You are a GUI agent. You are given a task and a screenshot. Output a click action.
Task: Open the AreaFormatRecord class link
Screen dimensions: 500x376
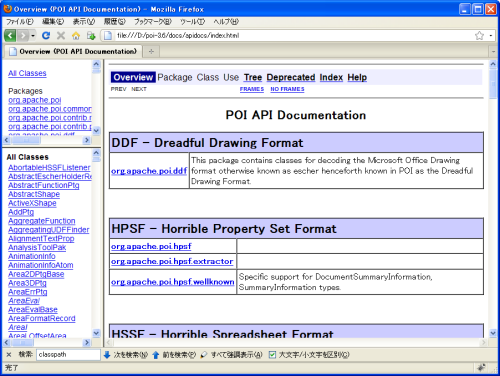pos(42,319)
